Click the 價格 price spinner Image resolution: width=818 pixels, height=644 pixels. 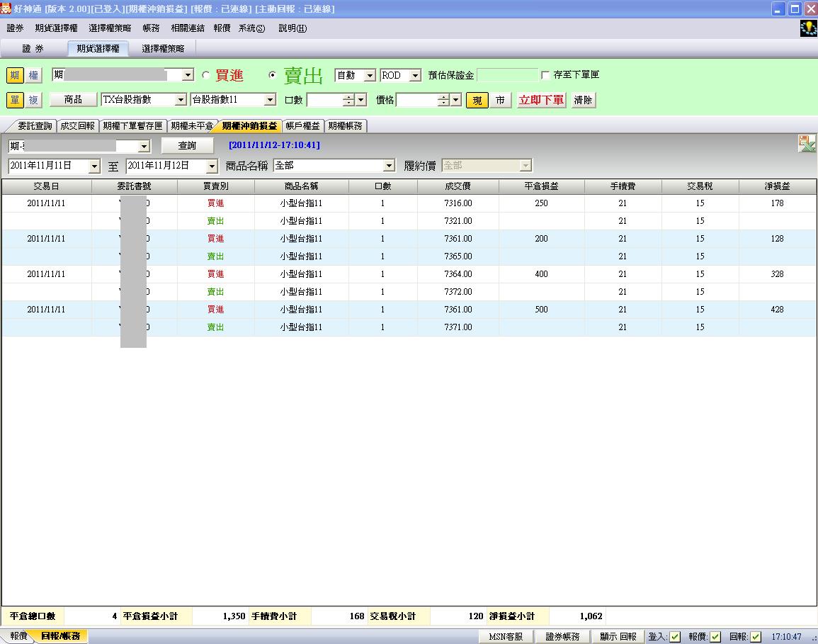[443, 100]
